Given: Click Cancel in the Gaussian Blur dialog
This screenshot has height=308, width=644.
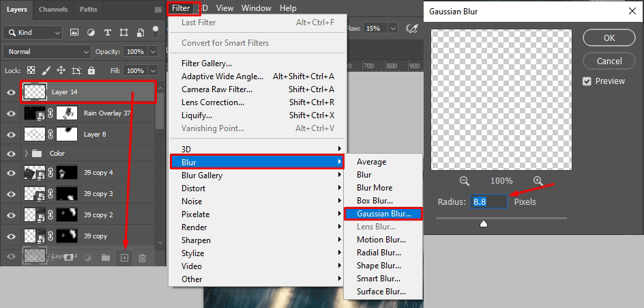Looking at the screenshot, I should coord(609,61).
